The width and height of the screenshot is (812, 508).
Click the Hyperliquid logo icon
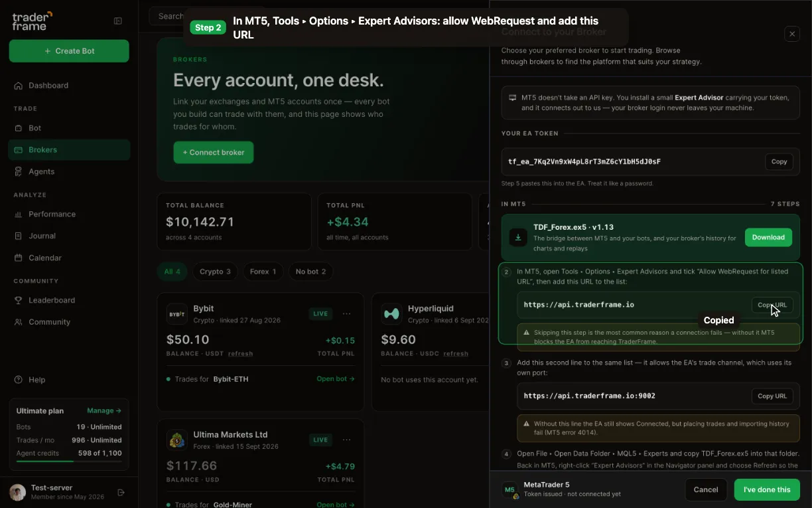tap(391, 314)
